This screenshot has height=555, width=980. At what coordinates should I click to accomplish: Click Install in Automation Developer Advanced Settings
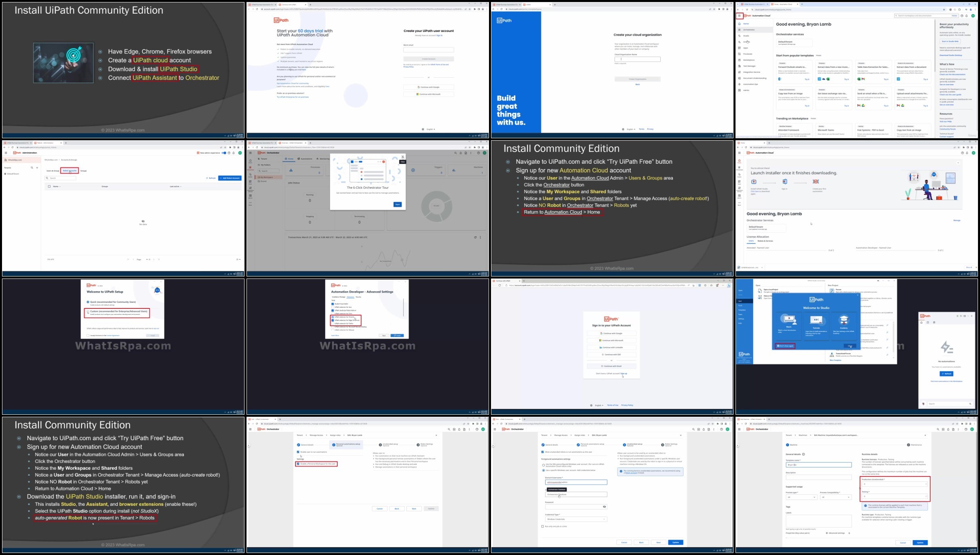pos(398,336)
